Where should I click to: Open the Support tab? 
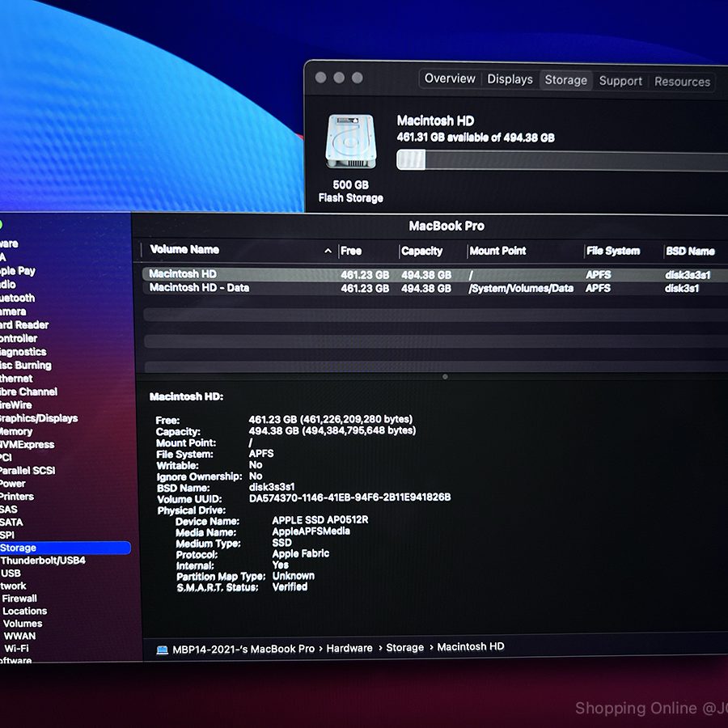click(x=620, y=81)
